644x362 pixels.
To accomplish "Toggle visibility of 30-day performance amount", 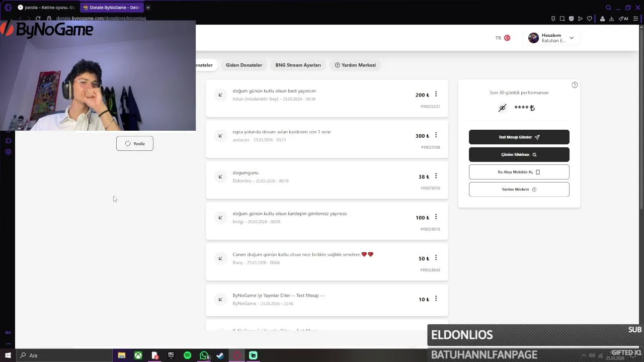I will pos(502,108).
